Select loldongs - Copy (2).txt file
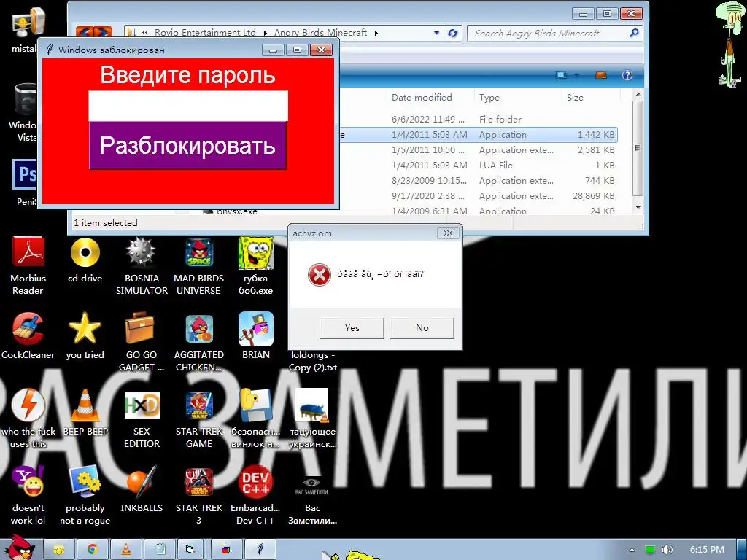 (x=313, y=361)
